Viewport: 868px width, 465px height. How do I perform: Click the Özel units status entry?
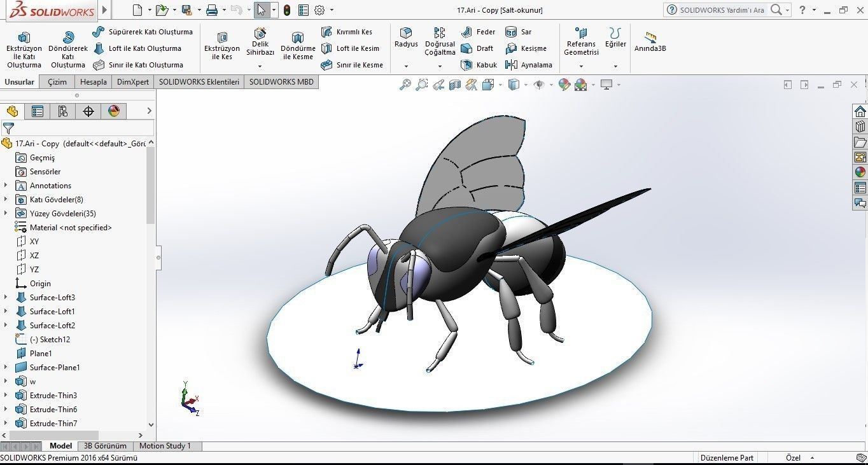pyautogui.click(x=793, y=458)
